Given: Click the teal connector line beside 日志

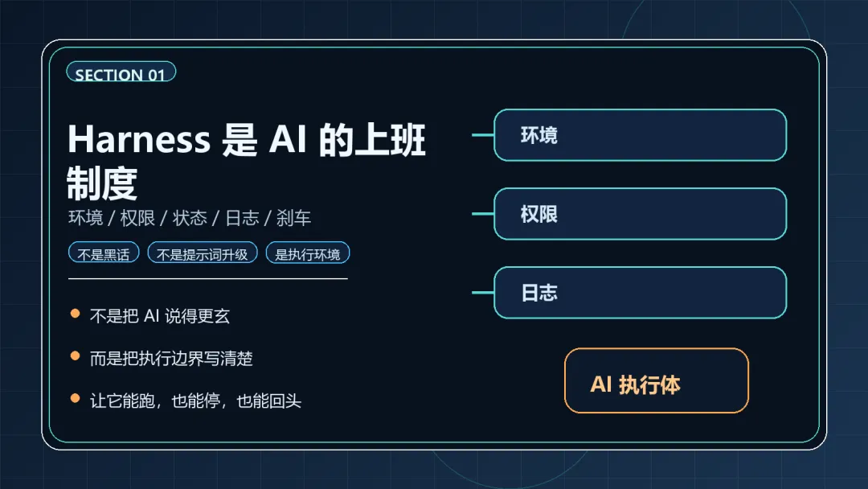Looking at the screenshot, I should coord(482,293).
